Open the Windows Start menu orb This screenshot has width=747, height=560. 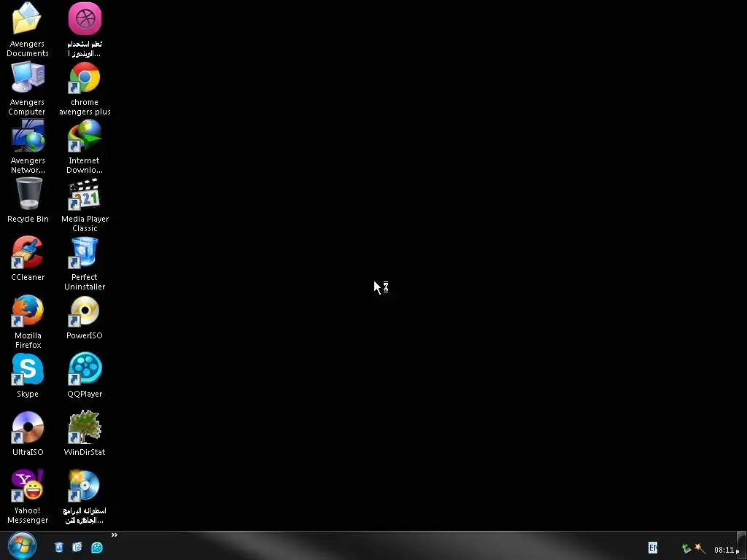(22, 546)
